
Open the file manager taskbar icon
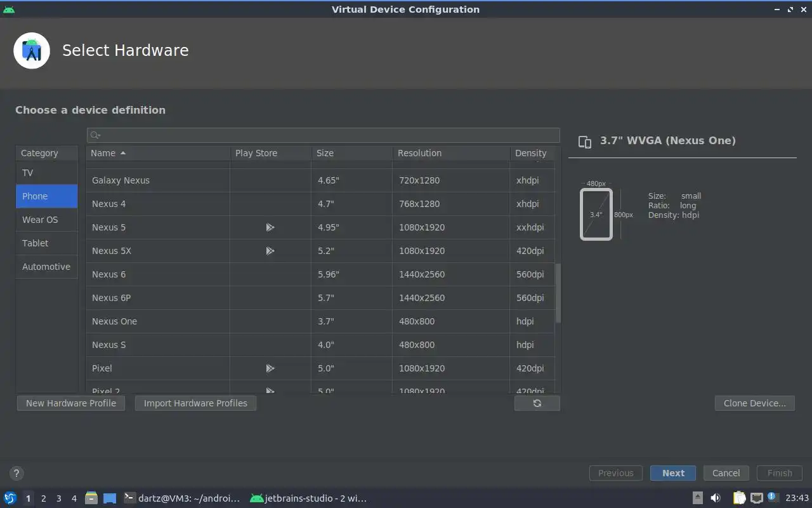(91, 498)
